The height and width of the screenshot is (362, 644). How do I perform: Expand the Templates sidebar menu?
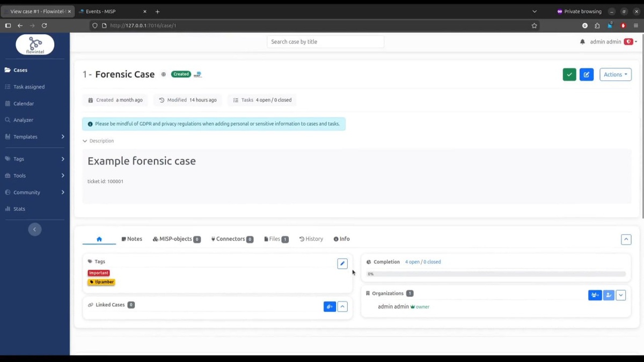[35, 137]
